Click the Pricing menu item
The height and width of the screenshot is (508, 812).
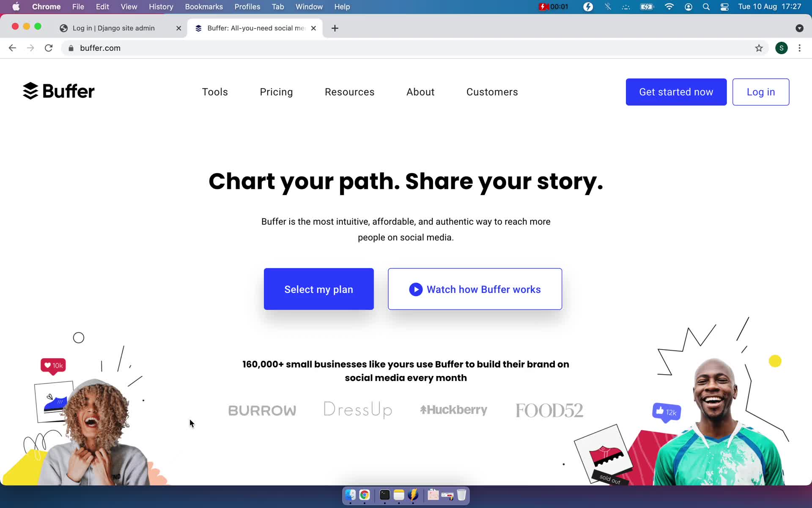click(x=276, y=92)
